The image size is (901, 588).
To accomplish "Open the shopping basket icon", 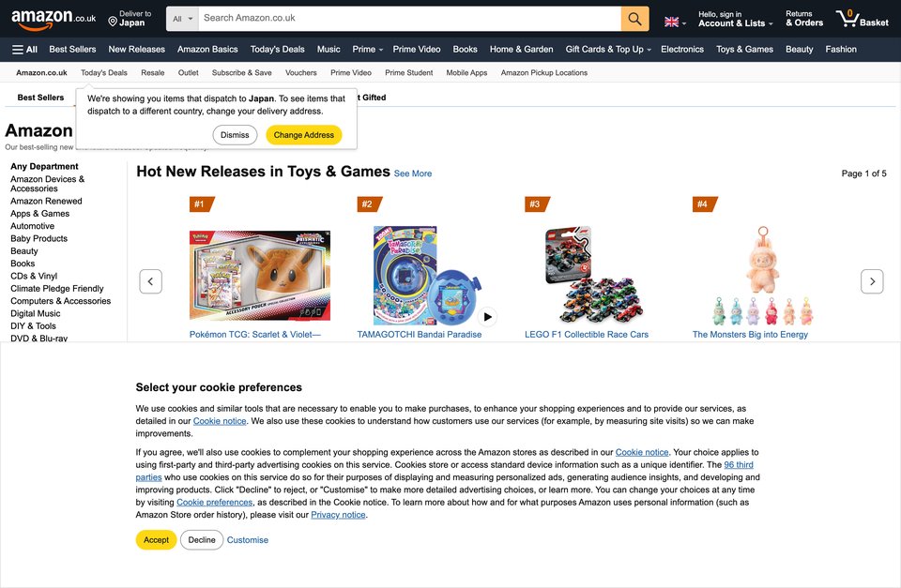I will tap(862, 19).
